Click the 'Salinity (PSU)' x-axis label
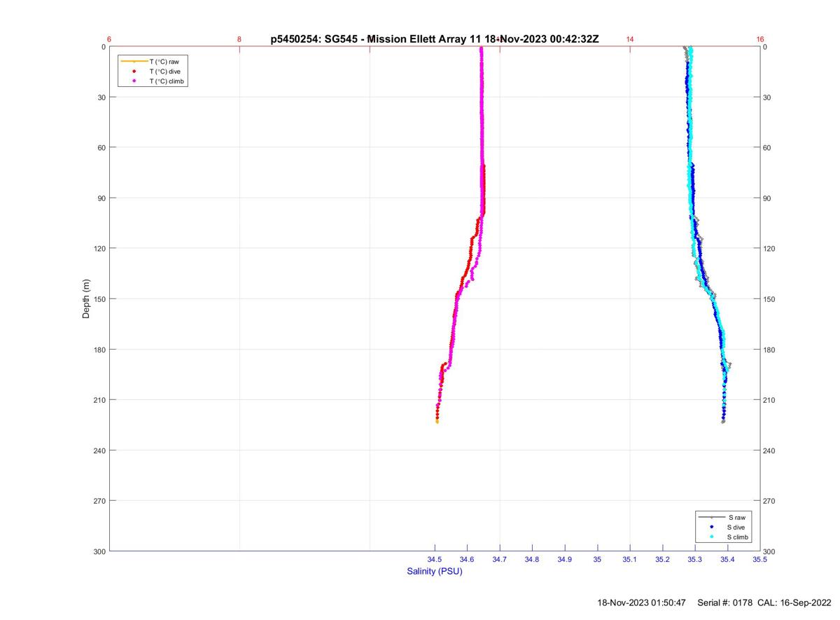Viewport: 840px width, 620px height. coord(435,572)
